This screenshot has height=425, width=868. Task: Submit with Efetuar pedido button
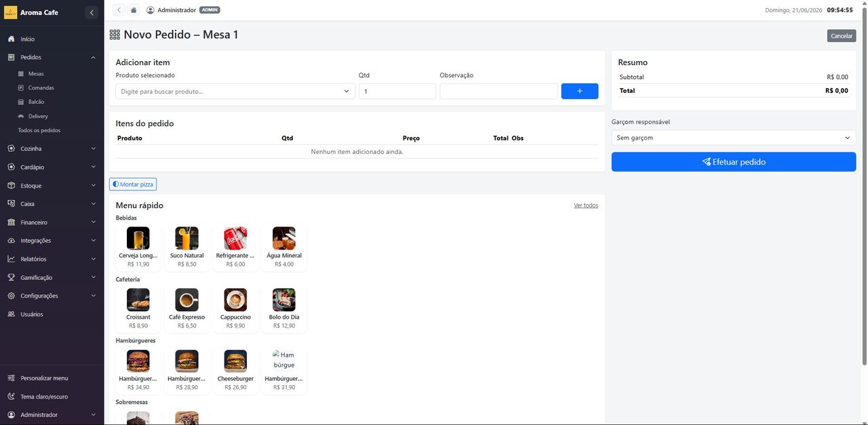[x=734, y=162]
